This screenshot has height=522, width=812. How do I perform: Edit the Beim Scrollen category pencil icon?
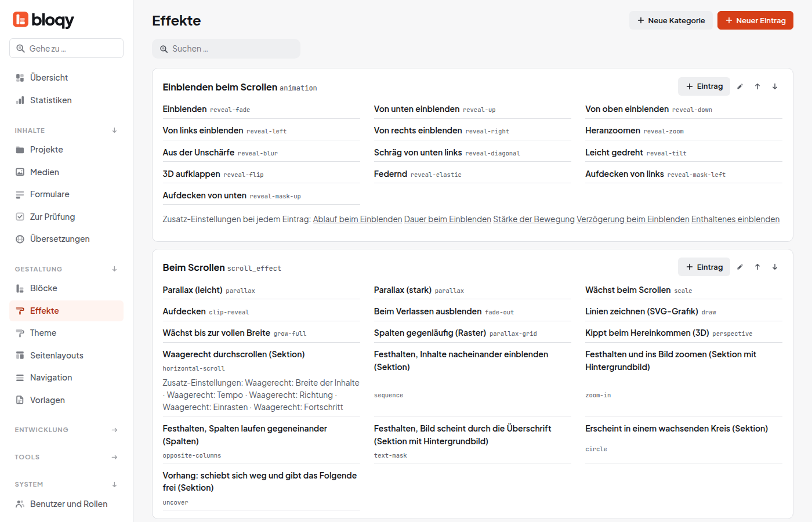pos(739,267)
